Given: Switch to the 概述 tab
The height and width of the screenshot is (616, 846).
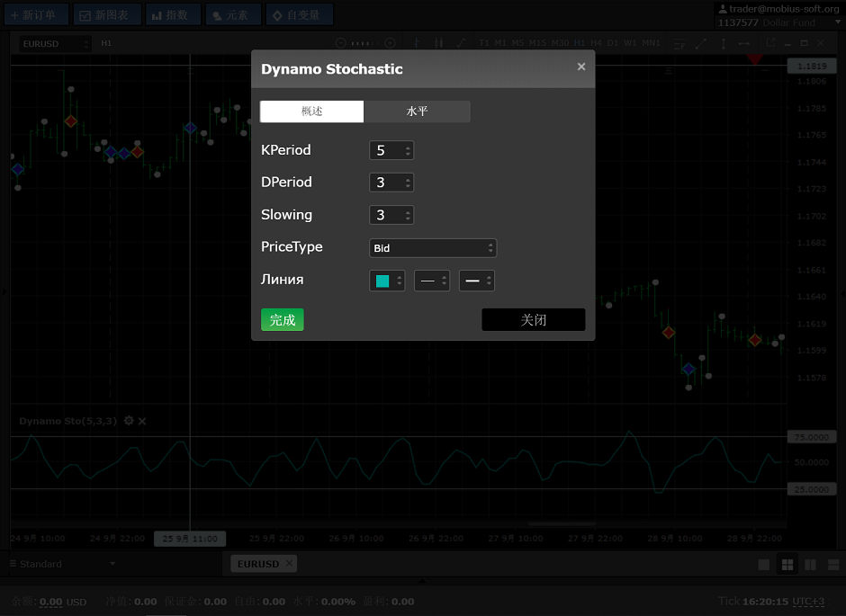Looking at the screenshot, I should tap(312, 111).
